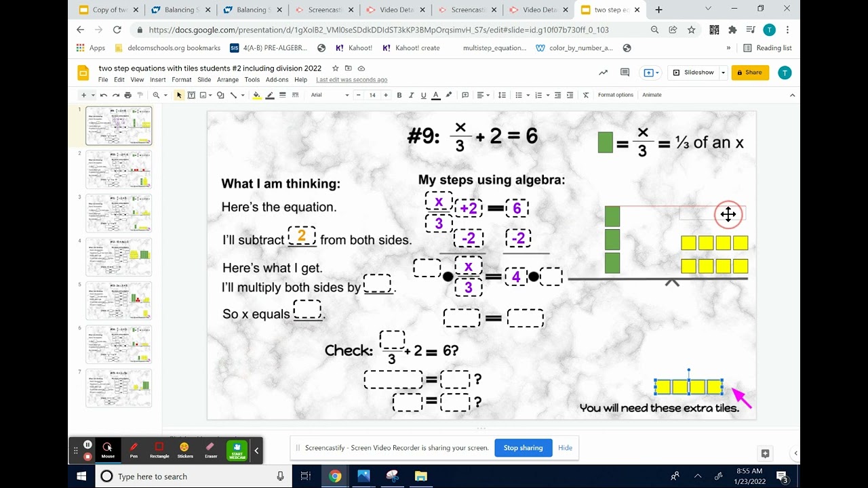Open the Arrange menu
The width and height of the screenshot is (868, 488).
tap(228, 80)
